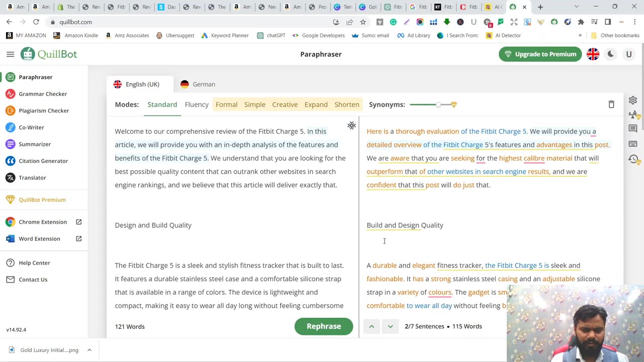The height and width of the screenshot is (362, 644).
Task: Switch to the German language tab
Action: pos(198,84)
